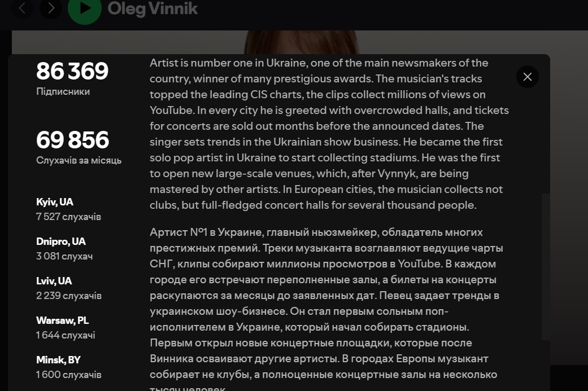Viewport: 588px width, 391px height.
Task: Click the Lviv, UA listener entry
Action: click(54, 280)
